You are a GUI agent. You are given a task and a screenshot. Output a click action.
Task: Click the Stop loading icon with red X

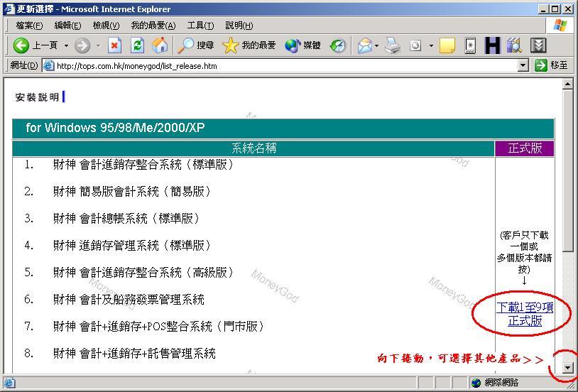pyautogui.click(x=114, y=45)
